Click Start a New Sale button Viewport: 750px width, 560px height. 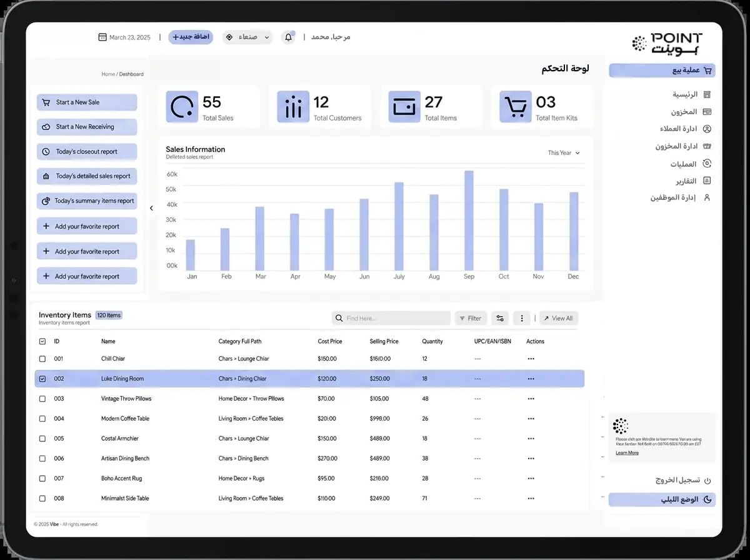[87, 102]
